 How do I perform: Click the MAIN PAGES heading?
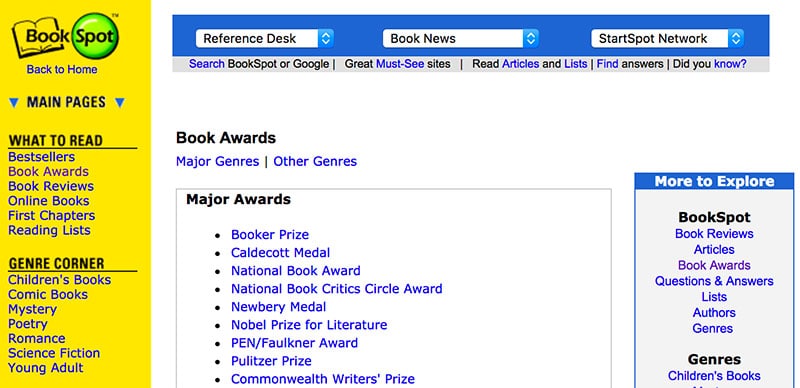pyautogui.click(x=66, y=103)
